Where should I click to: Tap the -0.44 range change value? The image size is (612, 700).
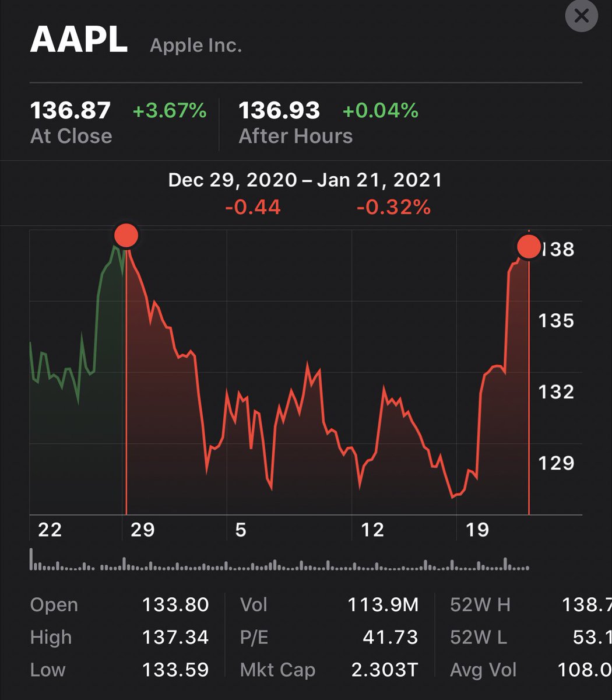click(253, 206)
